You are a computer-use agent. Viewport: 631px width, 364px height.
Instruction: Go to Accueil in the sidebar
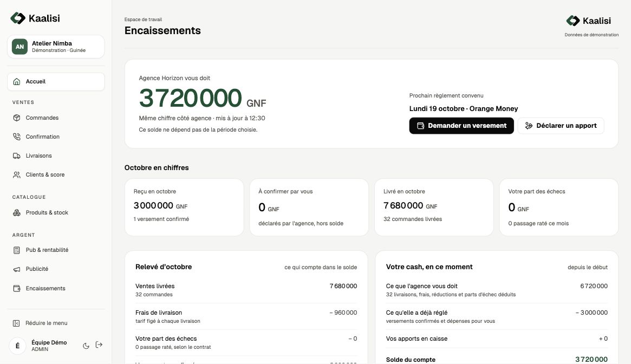pos(56,82)
